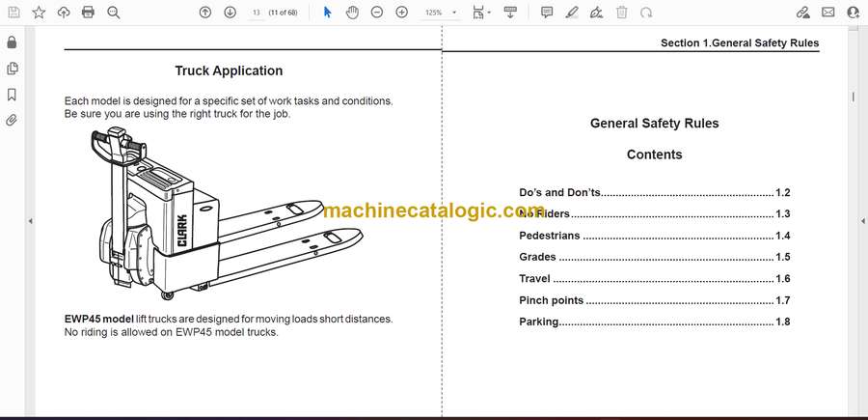
Task: Click the "Truck Application" heading
Action: (x=229, y=70)
